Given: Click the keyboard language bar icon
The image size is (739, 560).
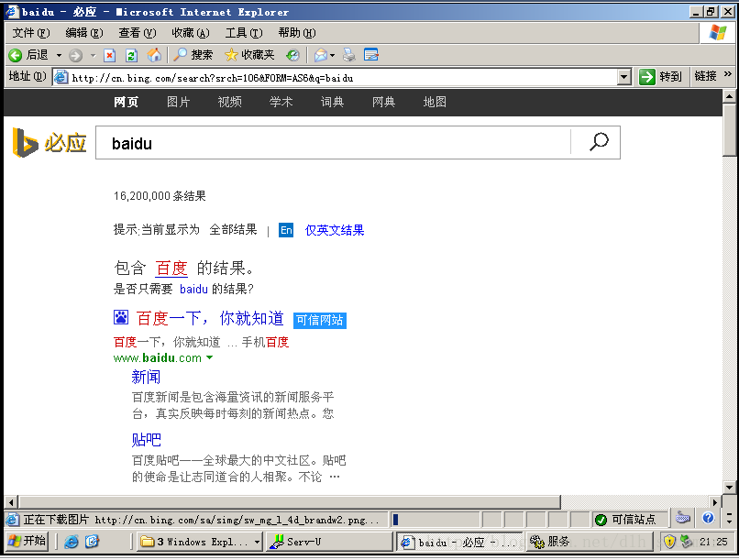Looking at the screenshot, I should 683,518.
